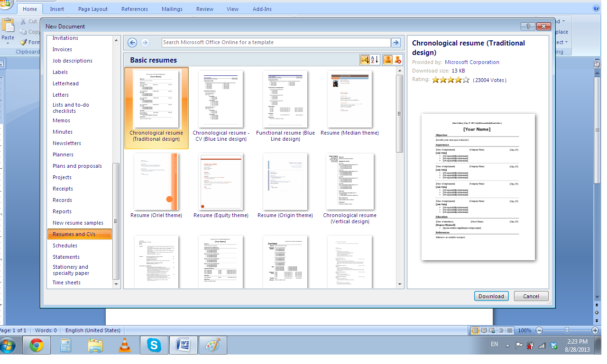Check the power plug tray icon
The image size is (607, 364).
pyautogui.click(x=531, y=345)
